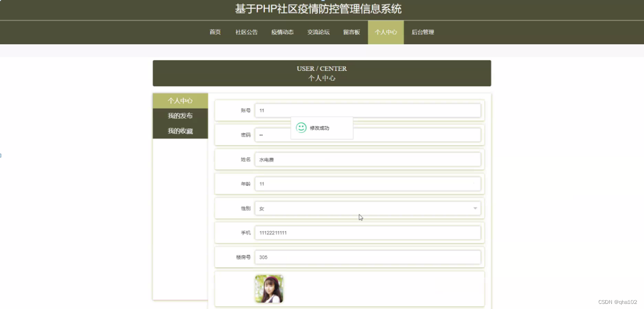Click the 楼房号 field label
644x309 pixels.
click(243, 257)
